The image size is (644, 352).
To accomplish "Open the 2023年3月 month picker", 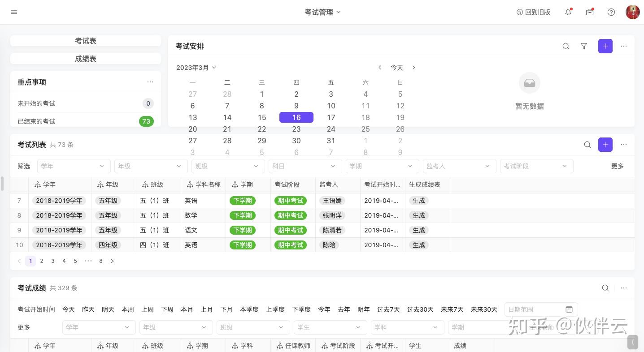I will click(196, 68).
